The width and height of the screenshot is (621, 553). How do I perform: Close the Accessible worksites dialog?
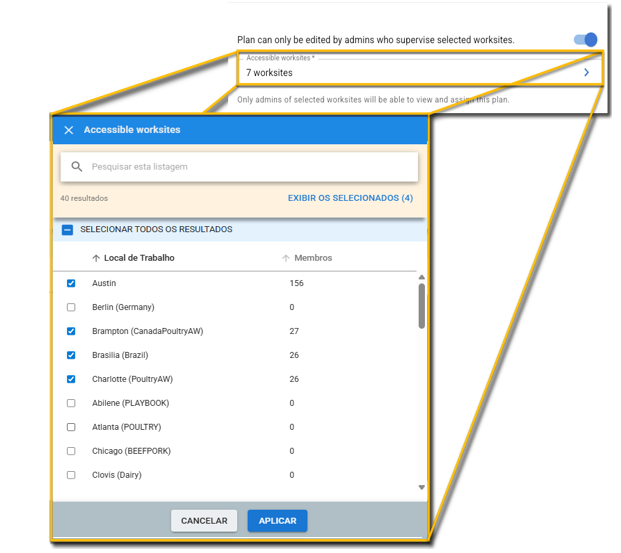click(x=69, y=130)
